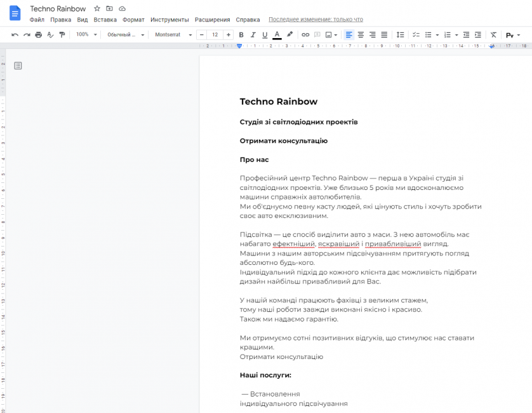Create a bulleted list

point(429,35)
